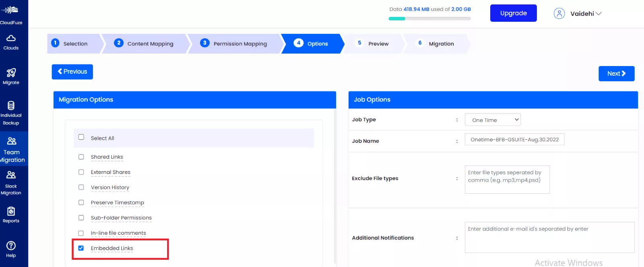Click the Additional Notifications email field
644x267 pixels.
tap(549, 237)
